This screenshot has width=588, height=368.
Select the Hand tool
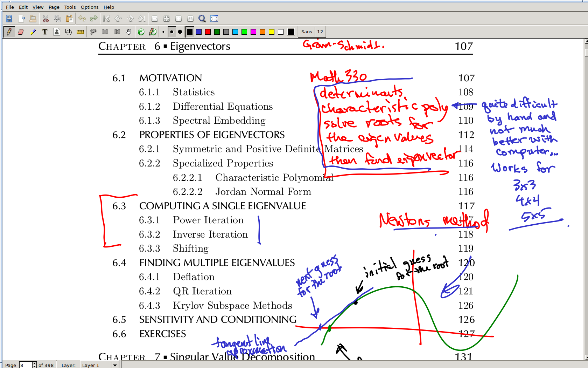coord(129,32)
